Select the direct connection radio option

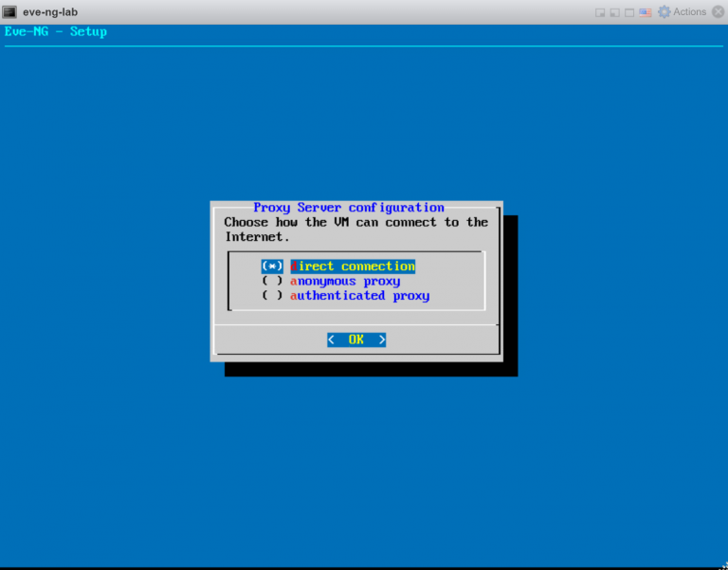coord(338,267)
